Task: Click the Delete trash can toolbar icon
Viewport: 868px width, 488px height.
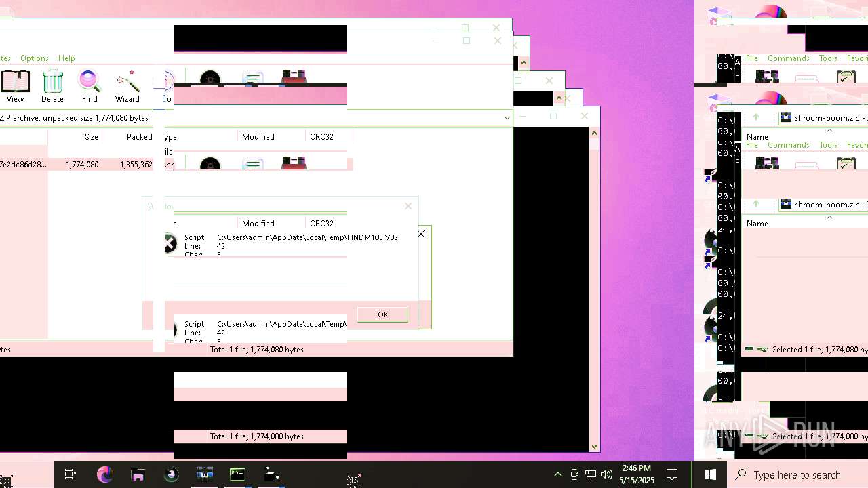Action: (52, 86)
